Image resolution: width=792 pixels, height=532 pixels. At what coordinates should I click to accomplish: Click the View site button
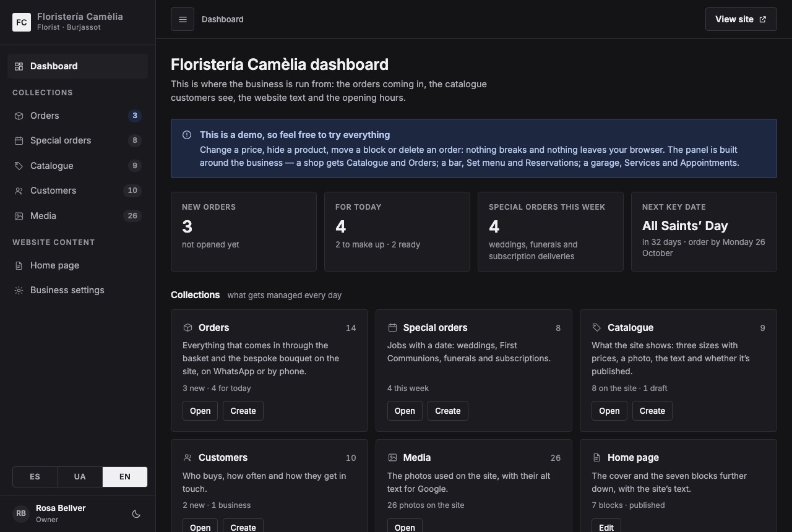pos(741,19)
